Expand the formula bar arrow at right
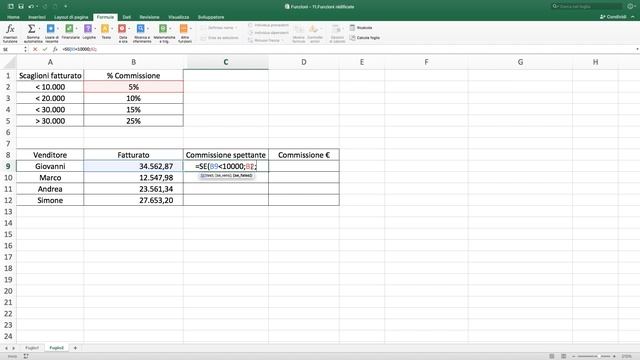This screenshot has width=640, height=360. click(x=637, y=49)
